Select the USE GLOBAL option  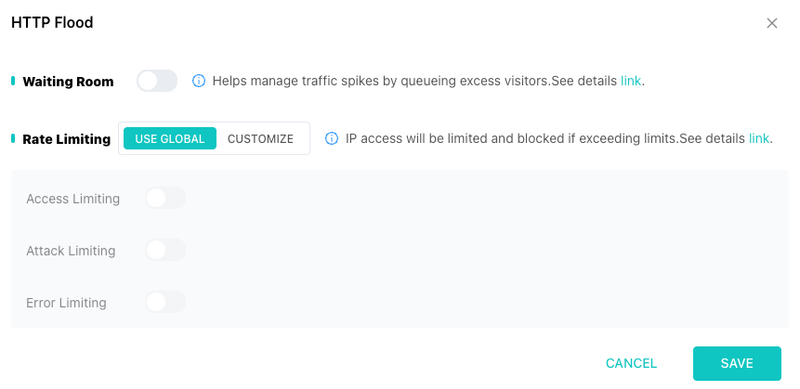[170, 138]
